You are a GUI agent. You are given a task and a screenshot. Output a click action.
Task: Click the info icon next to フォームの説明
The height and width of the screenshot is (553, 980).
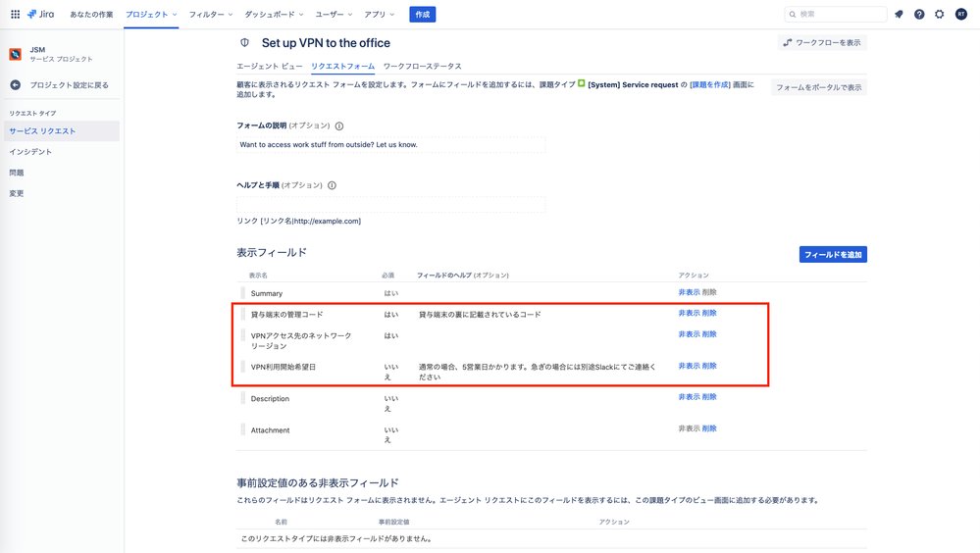(339, 126)
